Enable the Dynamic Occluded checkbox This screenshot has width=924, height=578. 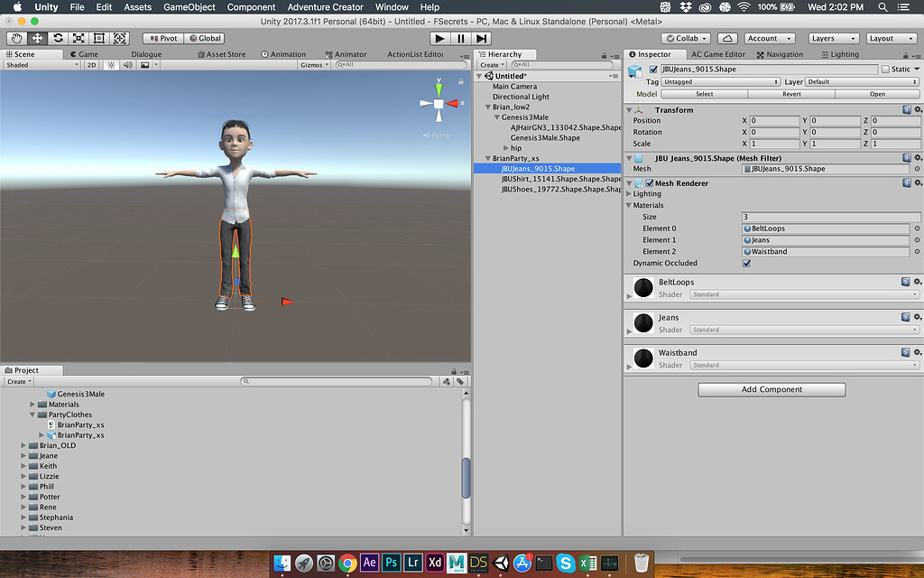click(746, 263)
